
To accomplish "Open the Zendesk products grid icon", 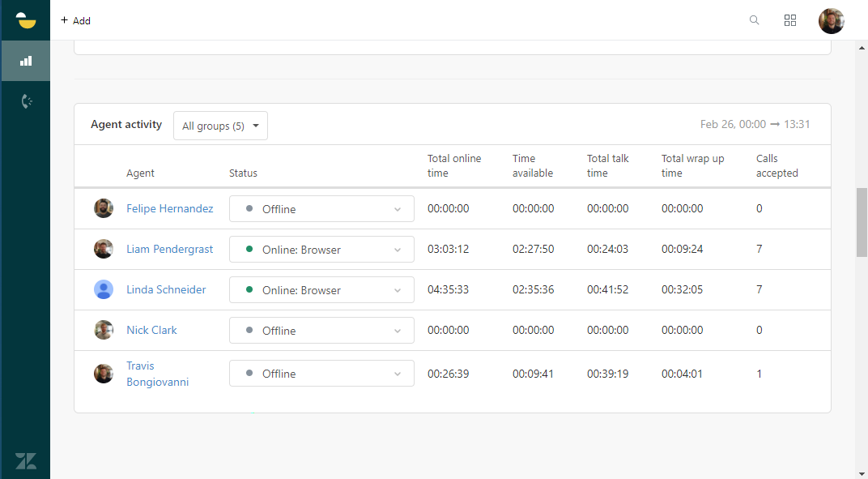I will coord(790,20).
